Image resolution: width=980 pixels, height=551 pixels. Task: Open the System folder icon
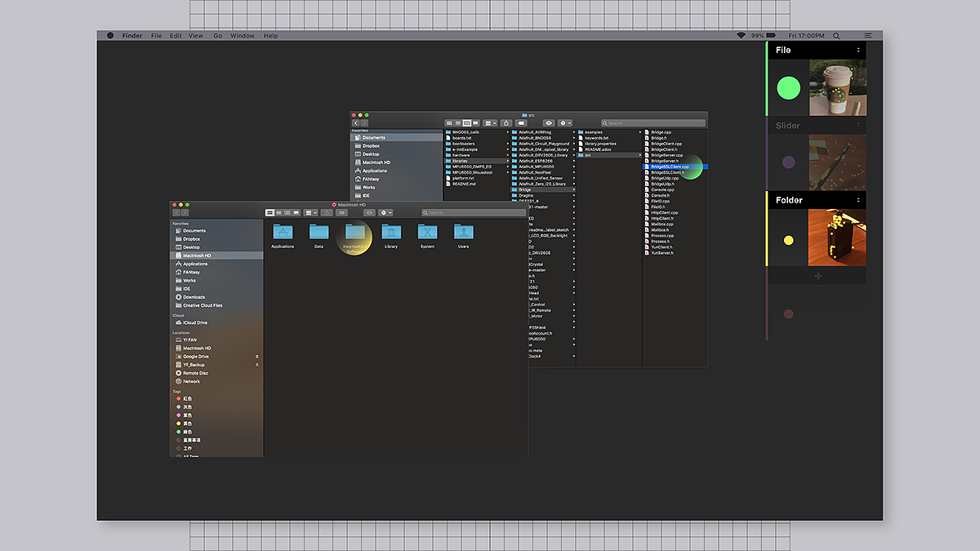click(x=427, y=233)
